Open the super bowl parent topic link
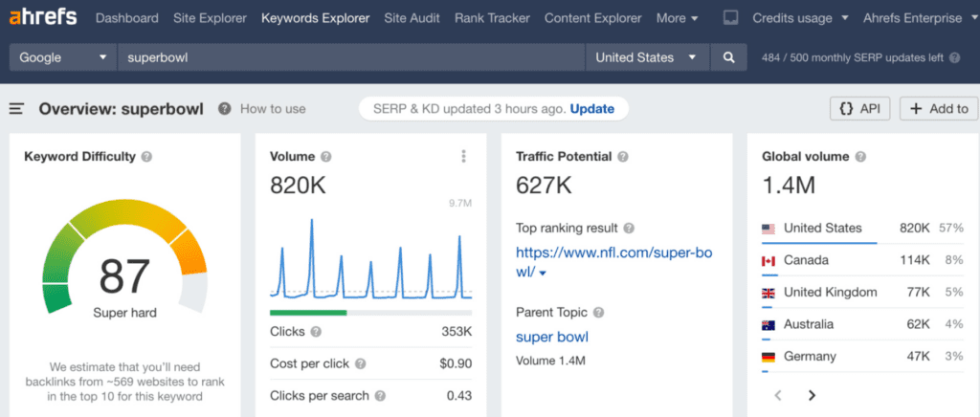Image resolution: width=980 pixels, height=417 pixels. (552, 337)
